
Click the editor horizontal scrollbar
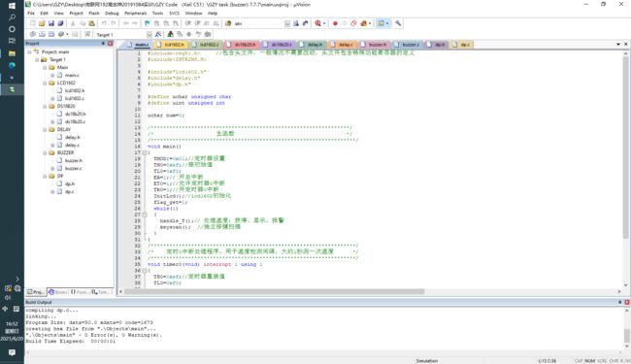[x=274, y=291]
